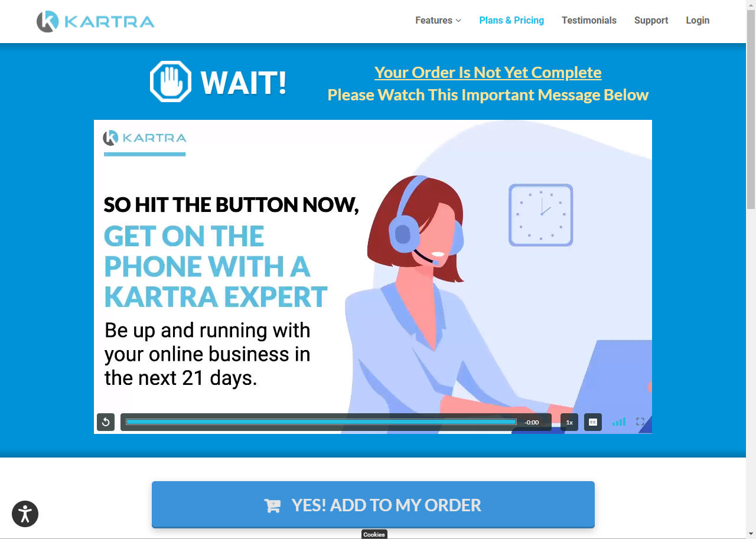The height and width of the screenshot is (539, 756).
Task: Enter fullscreen mode on video
Action: coord(640,422)
